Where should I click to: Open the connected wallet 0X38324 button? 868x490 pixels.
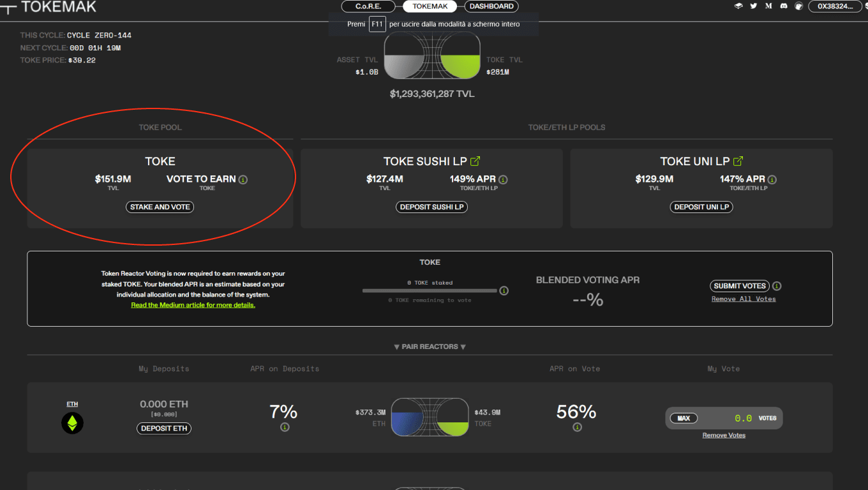click(835, 6)
